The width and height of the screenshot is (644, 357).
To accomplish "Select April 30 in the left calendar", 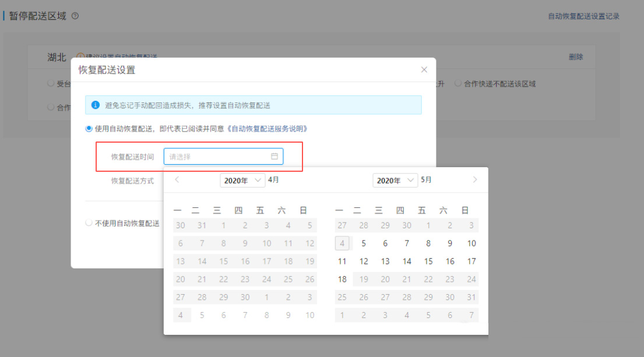I will [x=245, y=297].
